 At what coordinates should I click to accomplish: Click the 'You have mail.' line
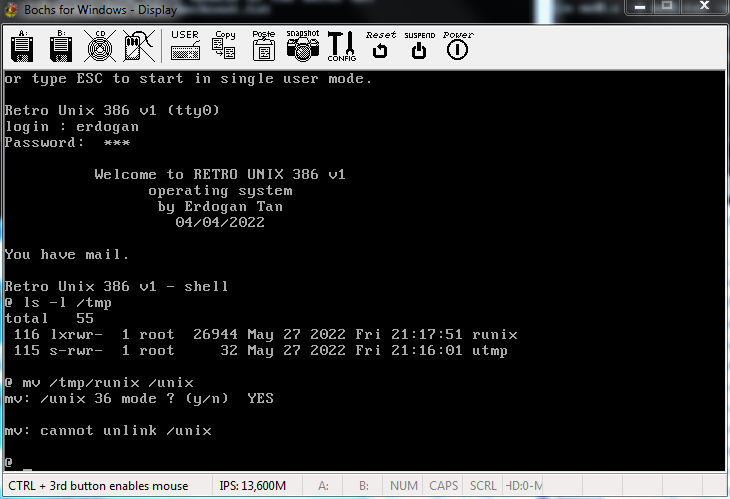coord(67,255)
